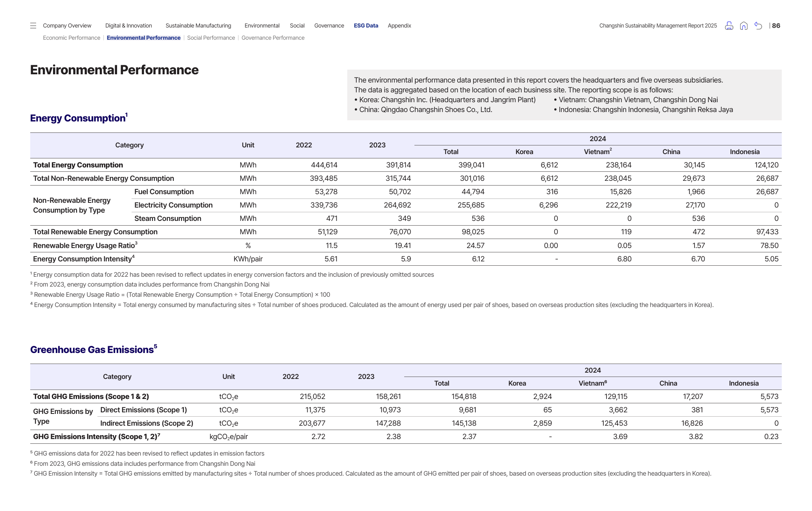Open Company Overview section

pyautogui.click(x=67, y=26)
